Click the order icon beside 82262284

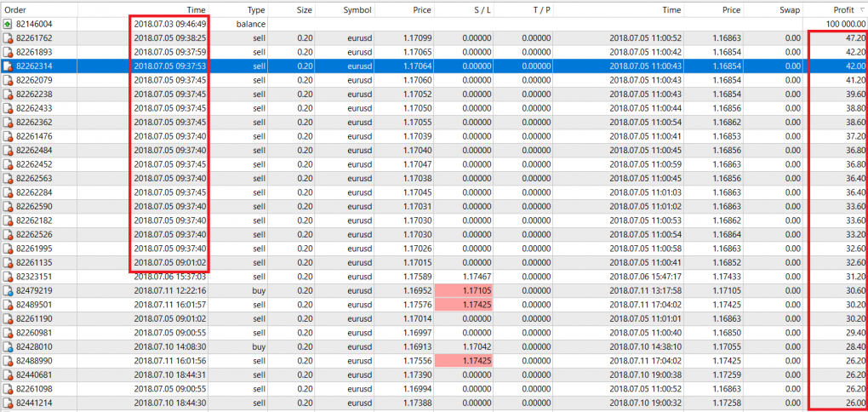pos(7,192)
